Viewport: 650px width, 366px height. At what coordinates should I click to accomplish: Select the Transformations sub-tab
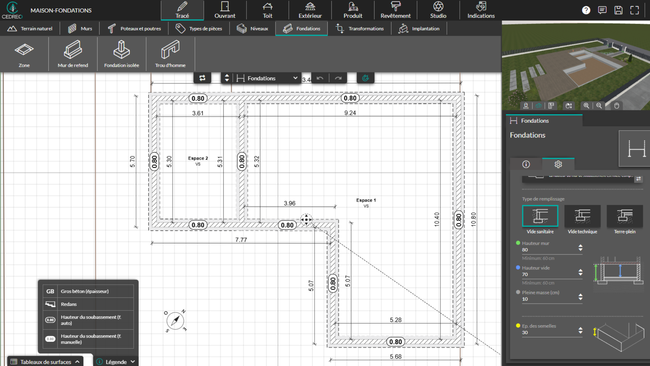point(360,29)
